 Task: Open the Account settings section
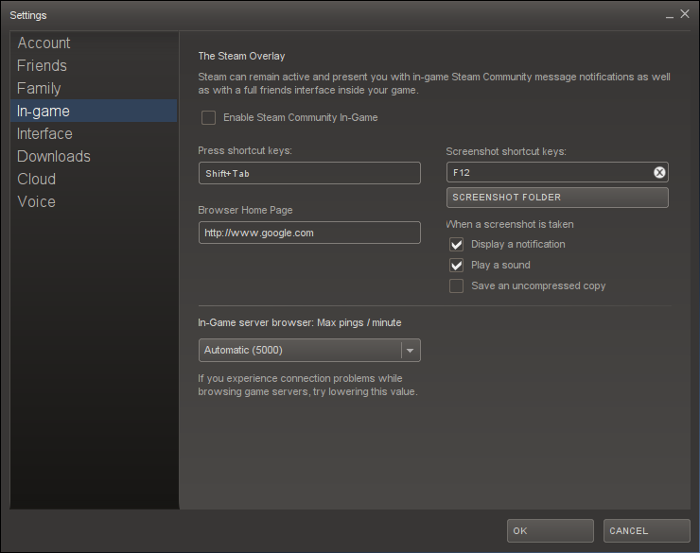click(94, 43)
